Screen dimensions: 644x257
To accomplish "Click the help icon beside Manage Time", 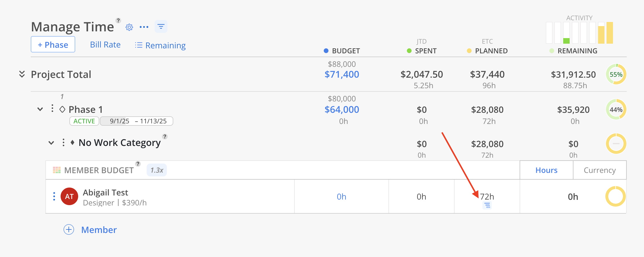I will tap(118, 21).
